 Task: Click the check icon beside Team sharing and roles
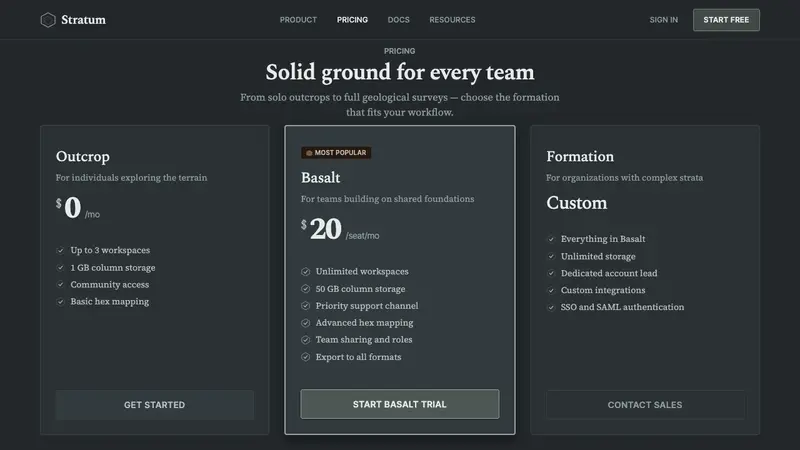coord(306,340)
